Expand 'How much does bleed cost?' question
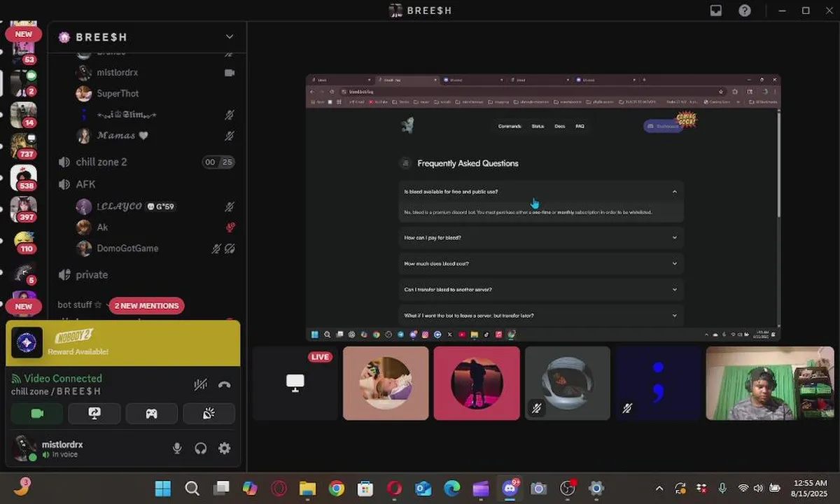840x504 pixels. (x=541, y=263)
